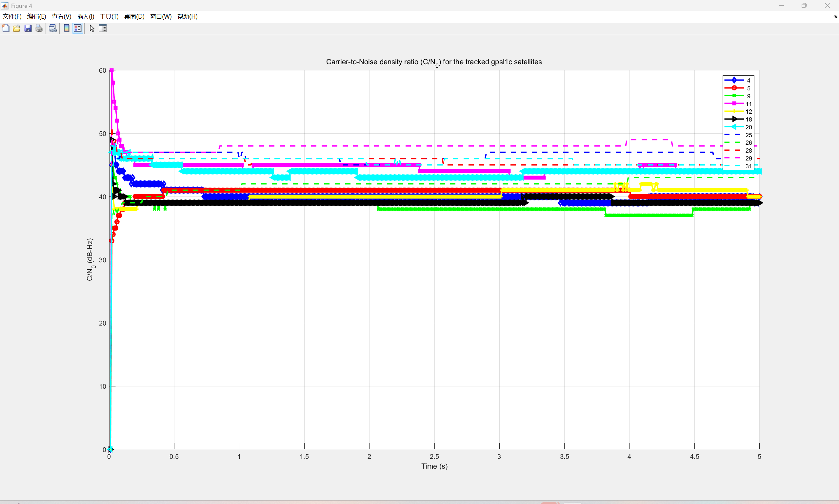Click the 桌面(D) menu item
The image size is (839, 504).
[x=134, y=16]
